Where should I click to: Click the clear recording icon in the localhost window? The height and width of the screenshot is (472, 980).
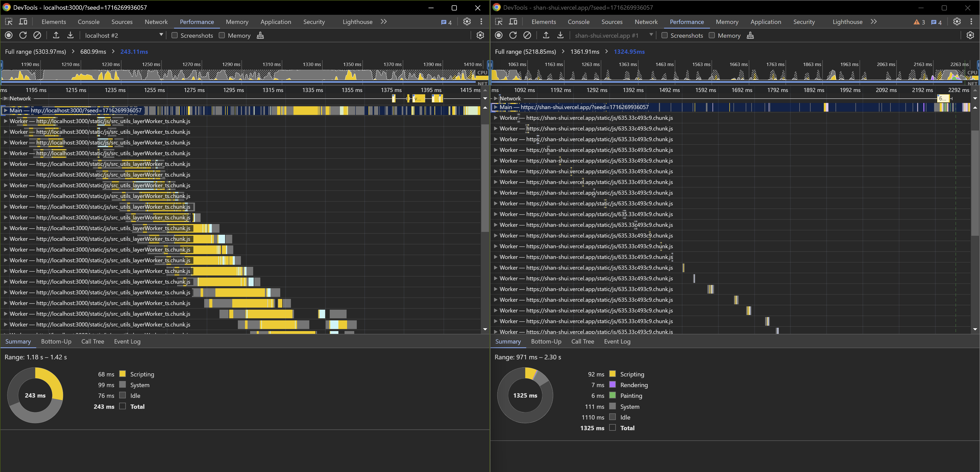pos(37,35)
